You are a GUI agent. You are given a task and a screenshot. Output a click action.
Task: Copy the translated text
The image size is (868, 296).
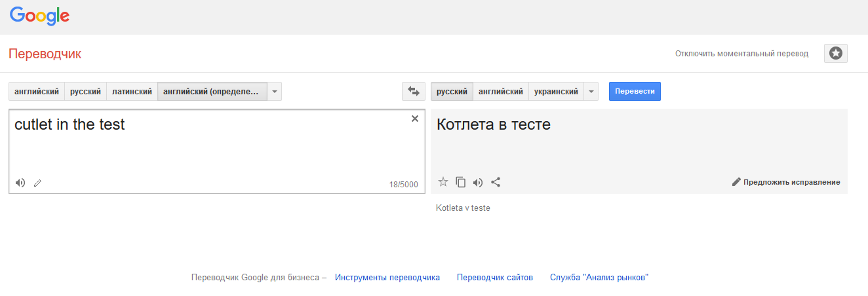[460, 182]
